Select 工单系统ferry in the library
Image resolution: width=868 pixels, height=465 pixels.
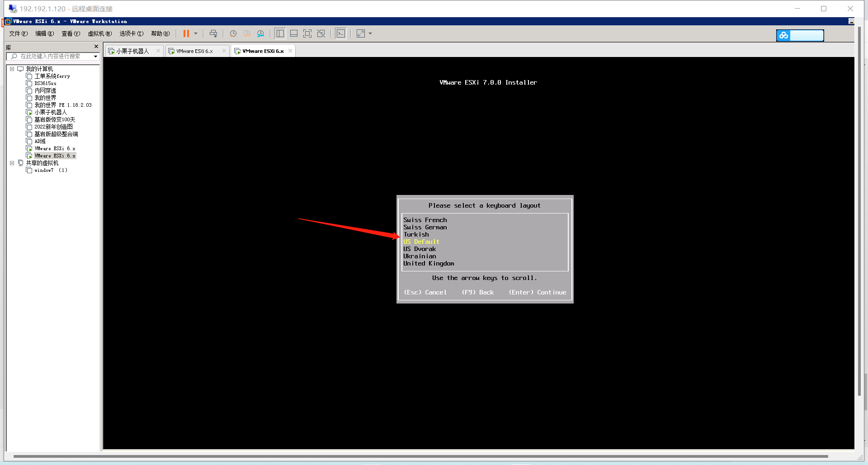52,76
